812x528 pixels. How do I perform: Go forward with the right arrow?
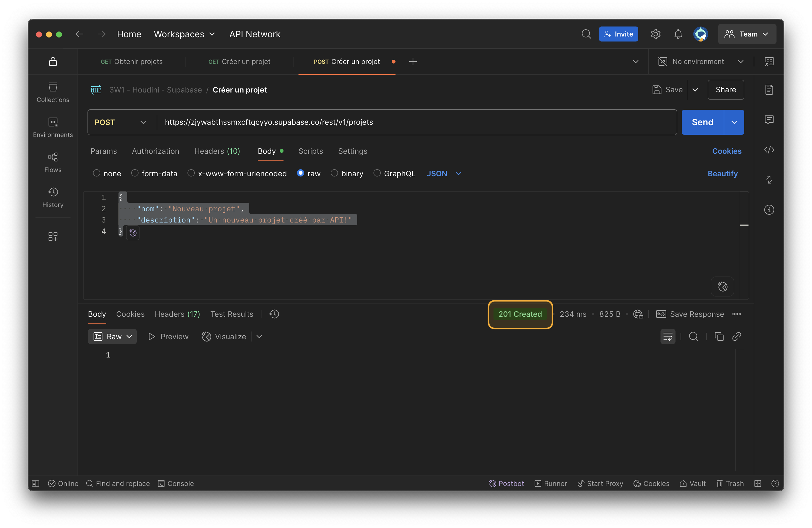click(102, 34)
